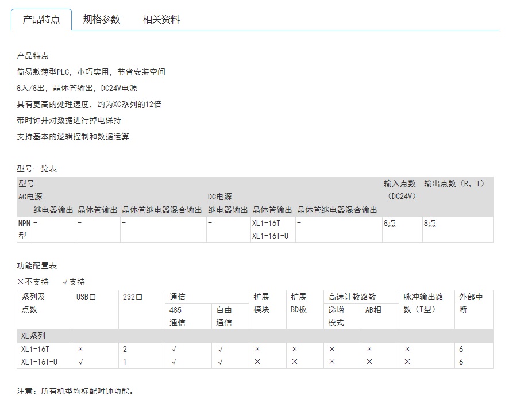Click XL1-16T-U in the function configuration table
This screenshot has width=532, height=399.
coord(40,362)
